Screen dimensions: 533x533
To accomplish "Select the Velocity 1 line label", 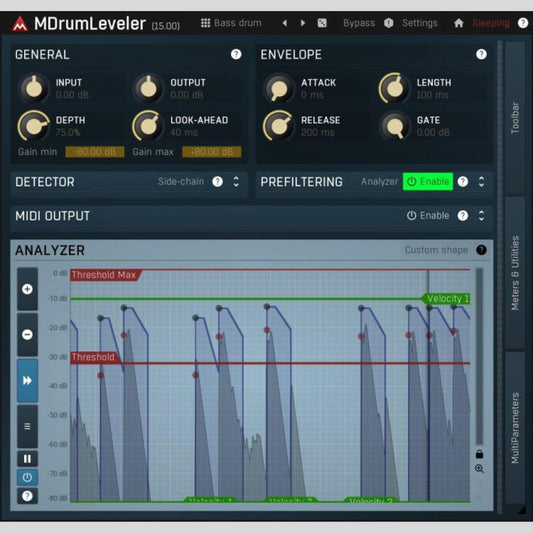I will click(x=446, y=298).
